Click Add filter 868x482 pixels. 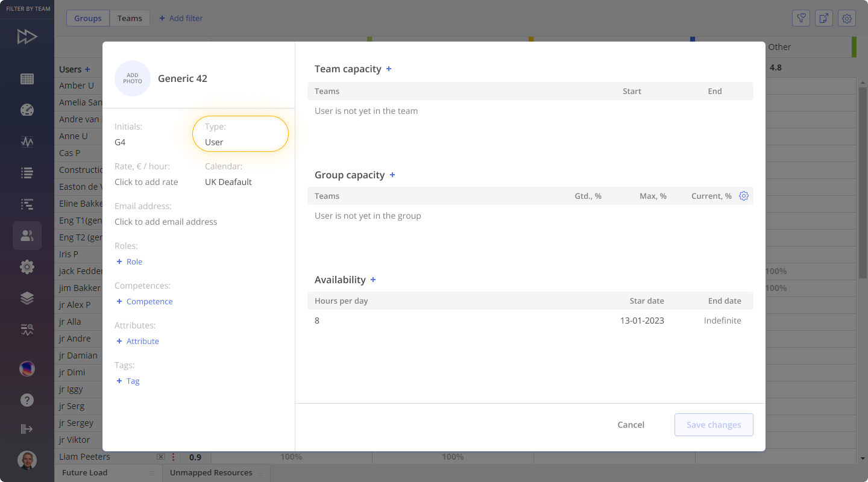181,18
